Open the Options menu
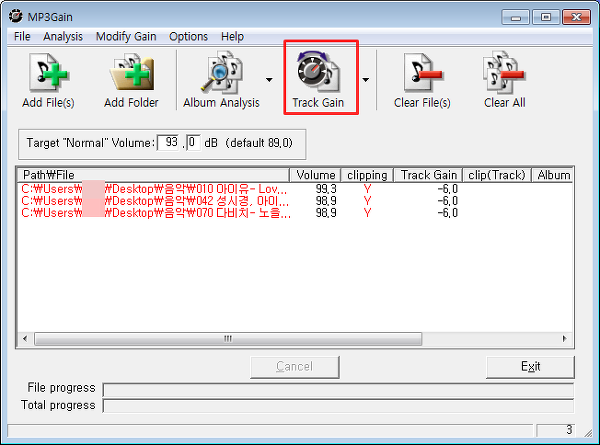The width and height of the screenshot is (600, 445). [x=188, y=36]
